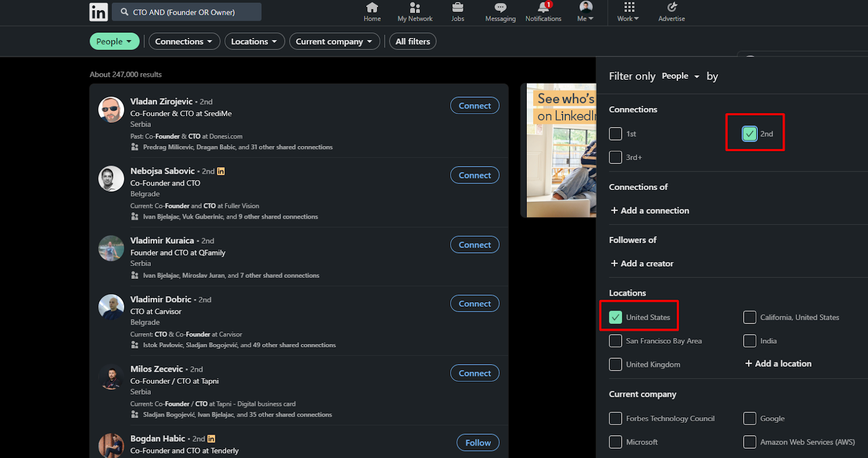Screen dimensions: 868x458
Task: Open the People dropdown in Filter only panel
Action: click(x=681, y=76)
